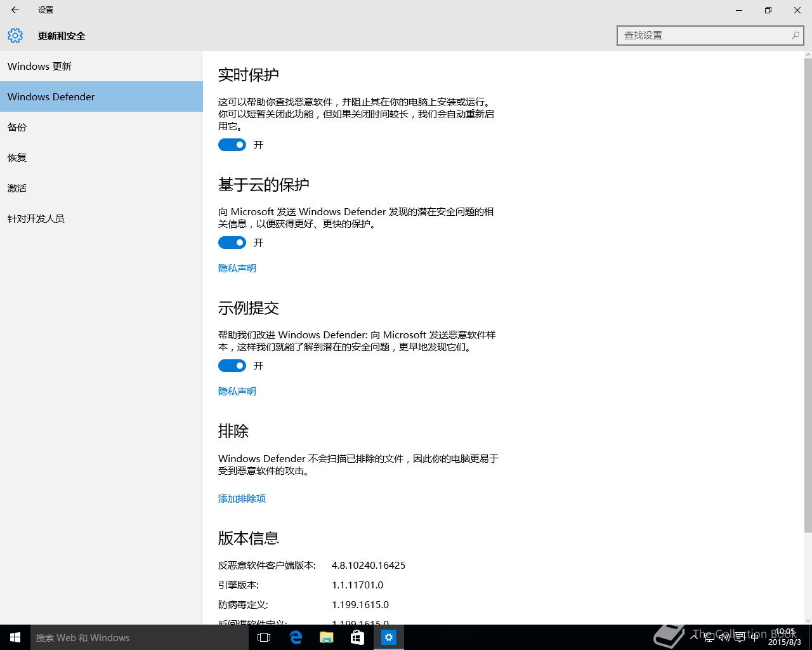Click the 排除 heading

(233, 431)
